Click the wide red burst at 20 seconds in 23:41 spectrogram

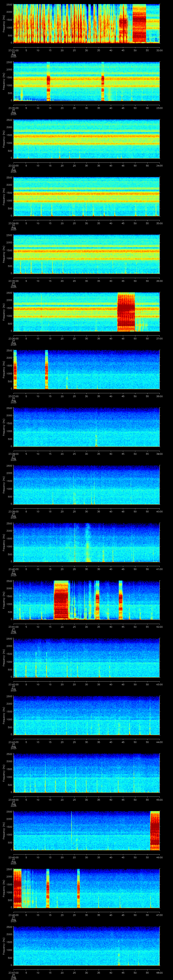point(61,600)
